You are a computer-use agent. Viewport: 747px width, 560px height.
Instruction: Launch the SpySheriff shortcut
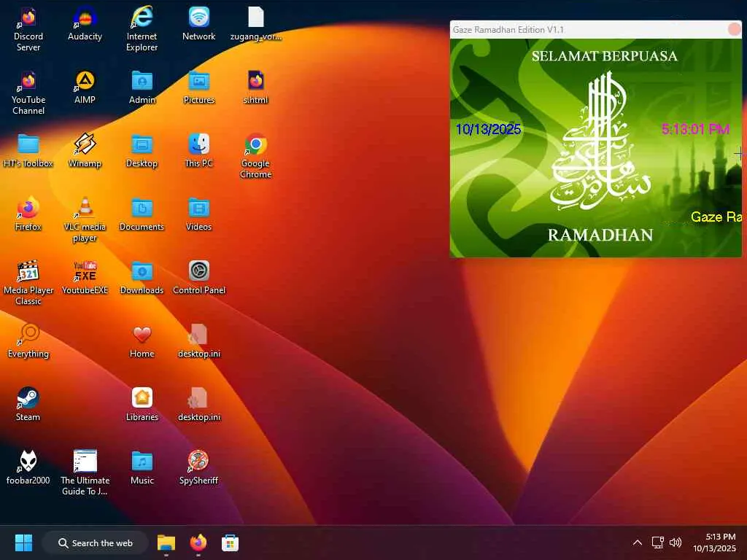pos(198,467)
